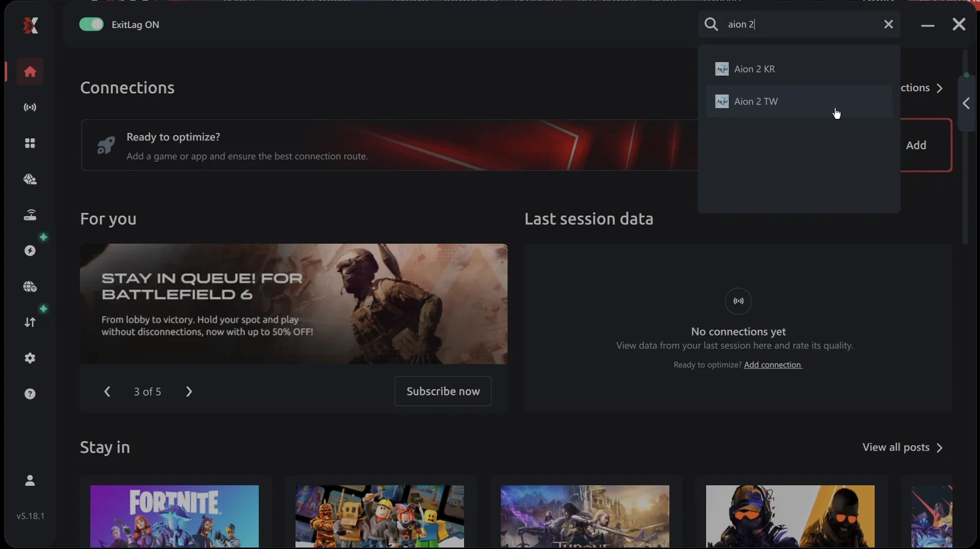
Task: Open the connections signal icon in sidebar
Action: [30, 107]
